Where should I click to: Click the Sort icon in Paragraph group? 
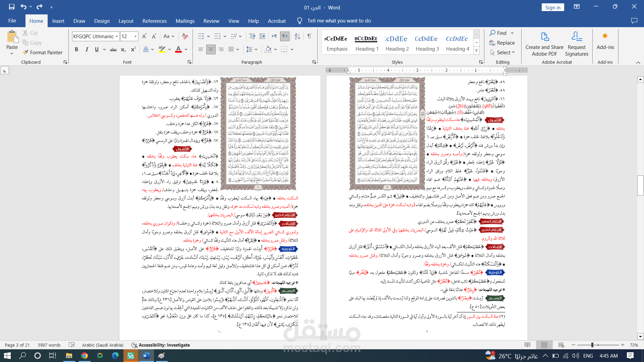point(297,36)
